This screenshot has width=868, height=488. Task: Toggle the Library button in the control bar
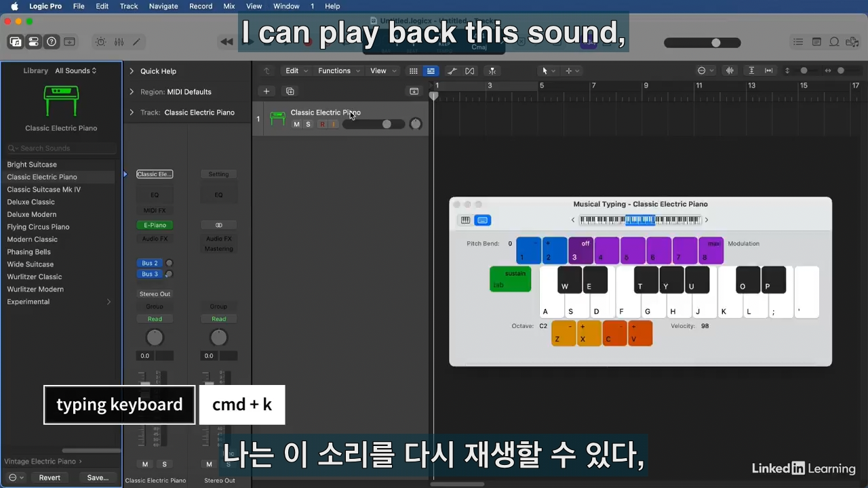click(x=15, y=42)
